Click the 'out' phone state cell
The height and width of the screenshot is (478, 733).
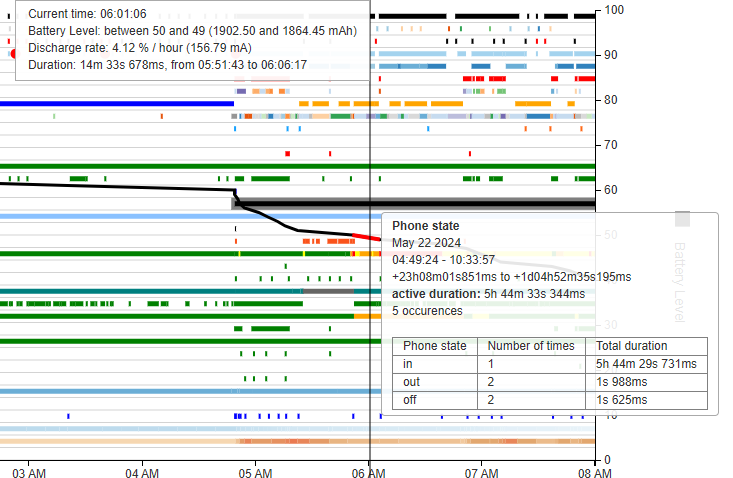coord(435,382)
